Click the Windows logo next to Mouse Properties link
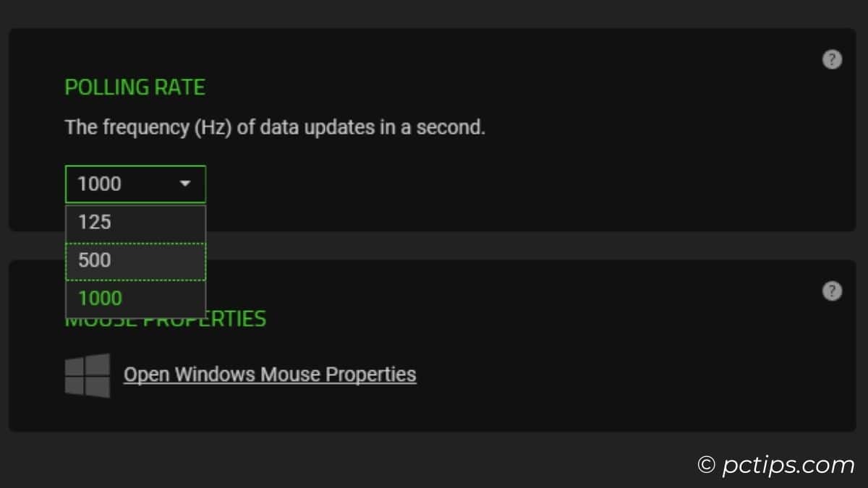Screen dimensions: 868x488 (x=88, y=374)
